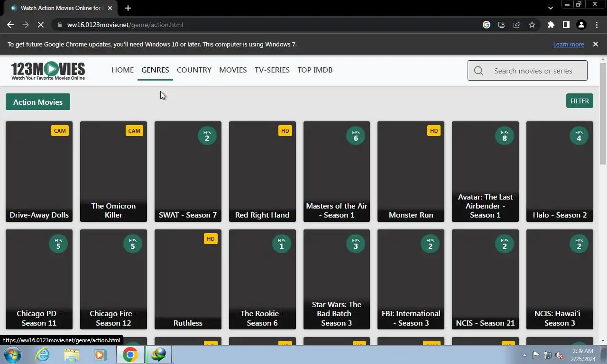Open Monster Run movie card

coord(411,172)
